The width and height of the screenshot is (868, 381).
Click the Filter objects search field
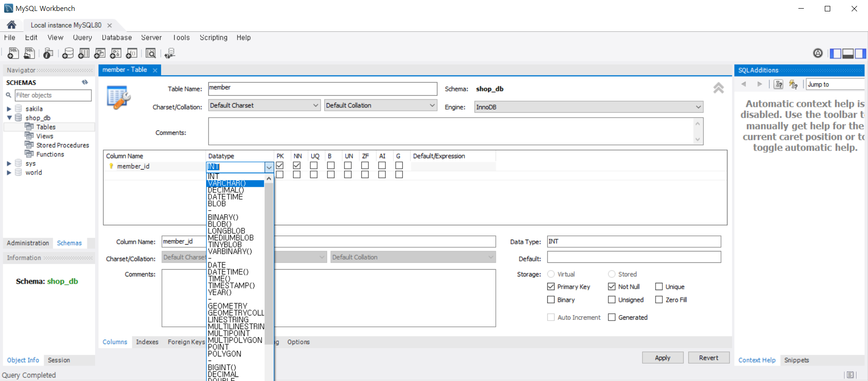click(x=53, y=95)
